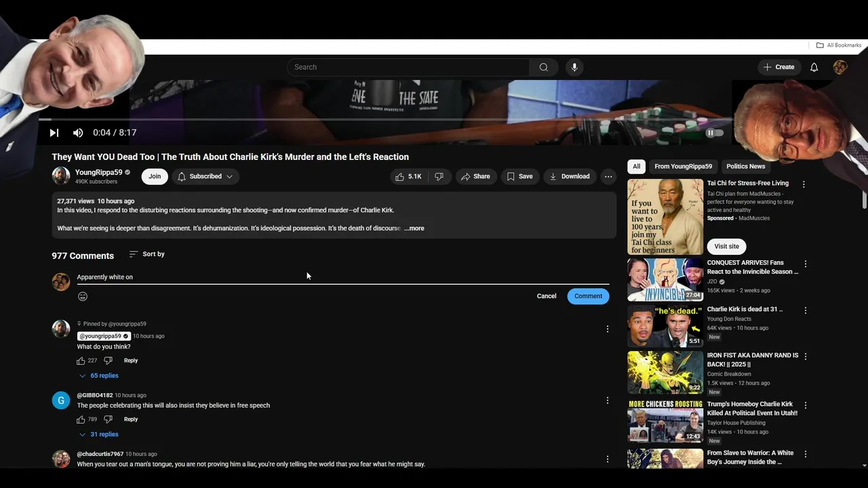Image resolution: width=868 pixels, height=488 pixels.
Task: Click the page scrollbar thumb
Action: [x=864, y=200]
